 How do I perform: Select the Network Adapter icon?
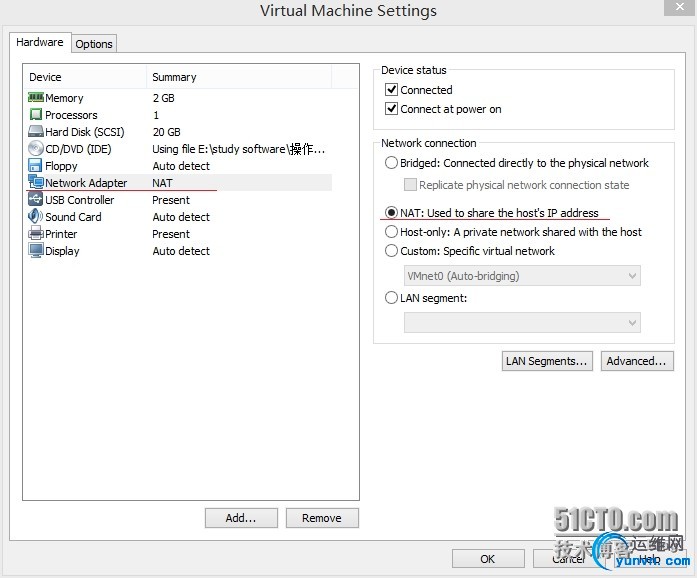pos(36,182)
